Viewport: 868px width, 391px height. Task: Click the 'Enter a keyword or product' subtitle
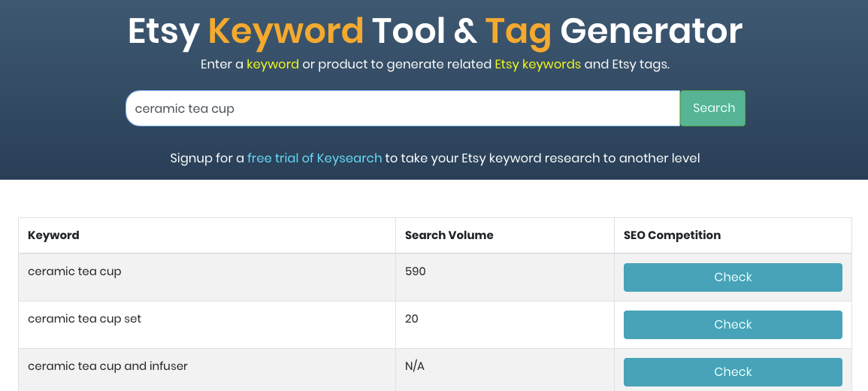[435, 64]
